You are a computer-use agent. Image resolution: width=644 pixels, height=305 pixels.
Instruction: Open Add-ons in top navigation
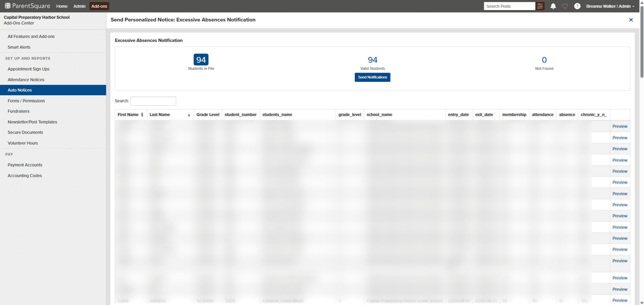[99, 6]
